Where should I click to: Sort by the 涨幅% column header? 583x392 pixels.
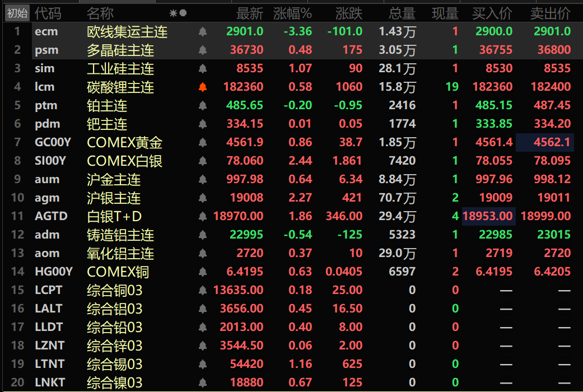point(292,14)
